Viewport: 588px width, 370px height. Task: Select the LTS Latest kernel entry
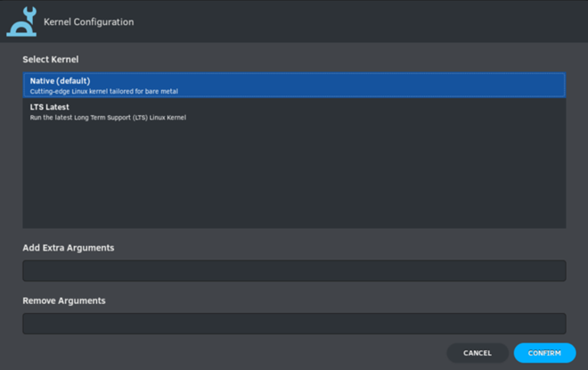pos(294,111)
